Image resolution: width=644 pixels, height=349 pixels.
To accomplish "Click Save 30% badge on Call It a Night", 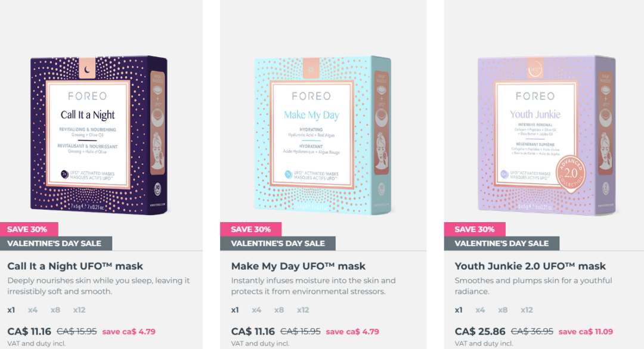I will coord(29,229).
